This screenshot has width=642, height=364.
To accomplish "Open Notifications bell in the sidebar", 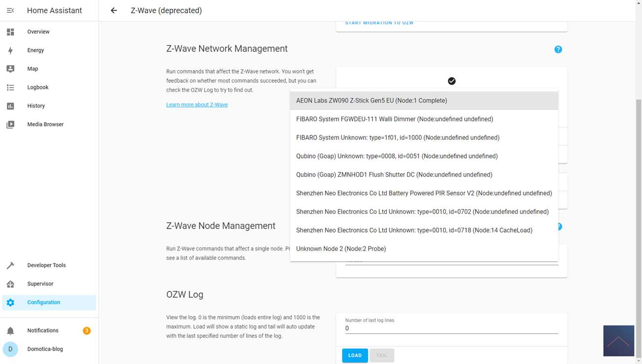I will click(10, 331).
